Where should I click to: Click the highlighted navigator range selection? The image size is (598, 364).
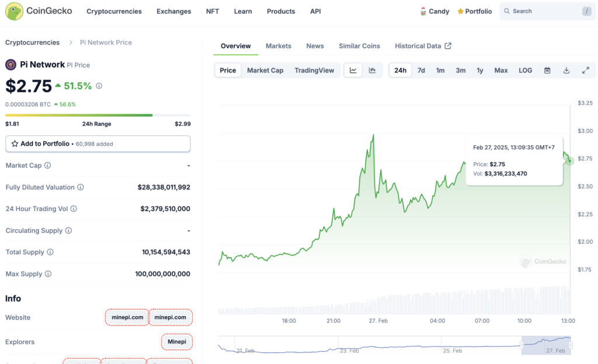(x=546, y=345)
